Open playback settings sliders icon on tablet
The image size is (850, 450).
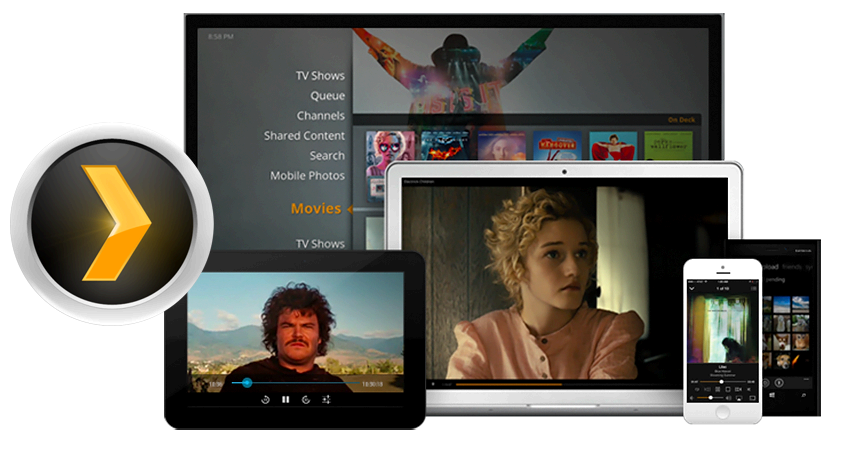click(x=326, y=400)
